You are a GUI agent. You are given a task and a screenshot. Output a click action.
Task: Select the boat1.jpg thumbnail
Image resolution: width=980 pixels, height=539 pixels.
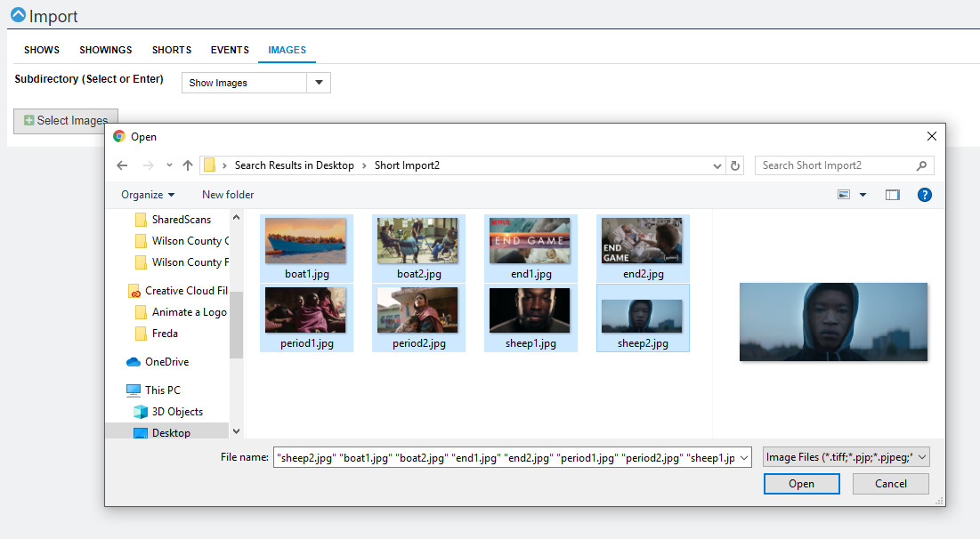pos(306,248)
